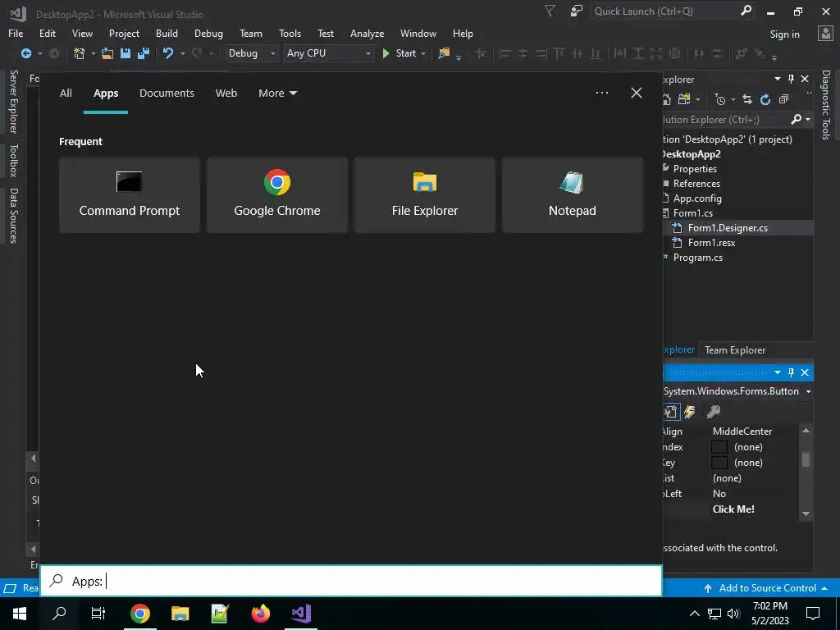This screenshot has width=840, height=630.
Task: Expand the undo history dropdown arrow
Action: [x=183, y=53]
